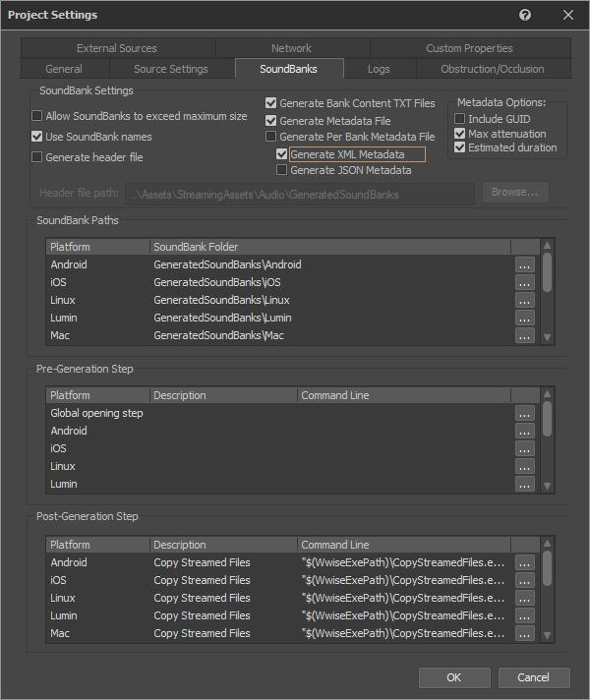The width and height of the screenshot is (590, 700).
Task: Sort by the SoundBank Folder column header
Action: pyautogui.click(x=329, y=247)
